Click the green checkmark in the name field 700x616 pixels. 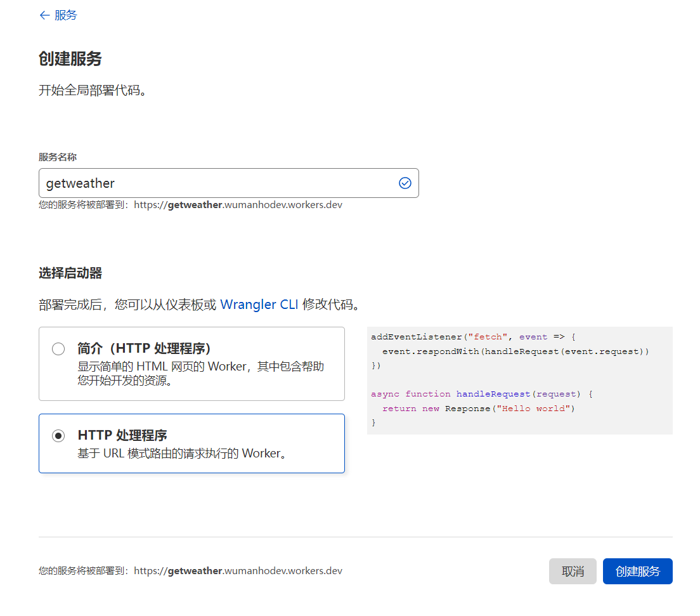coord(405,183)
